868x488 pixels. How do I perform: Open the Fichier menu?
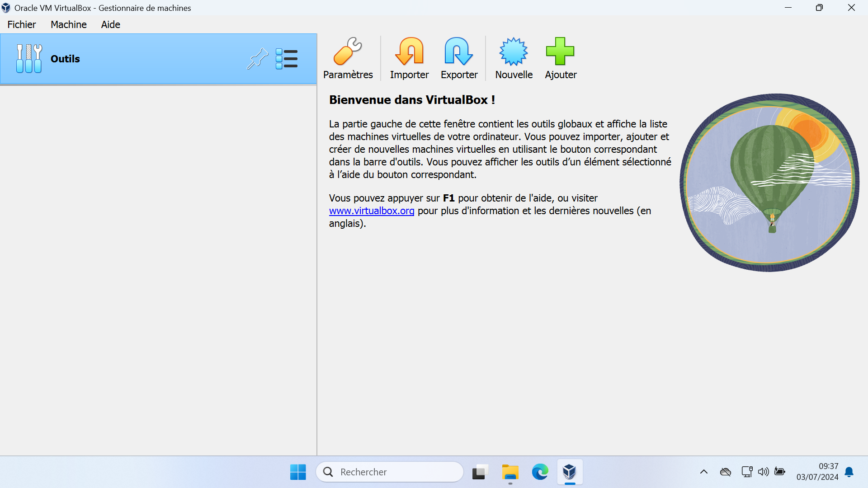pos(22,24)
